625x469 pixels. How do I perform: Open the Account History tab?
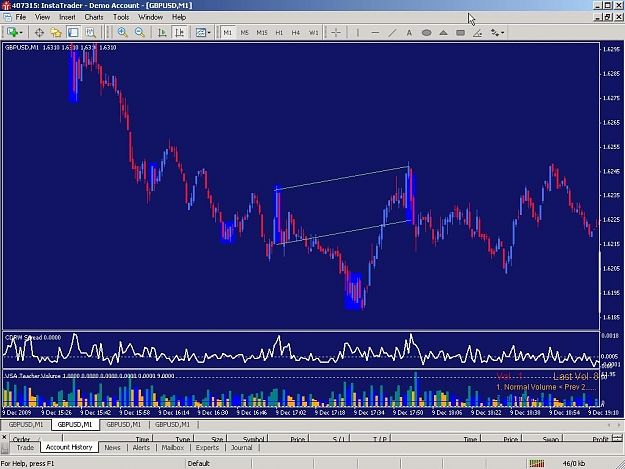69,447
